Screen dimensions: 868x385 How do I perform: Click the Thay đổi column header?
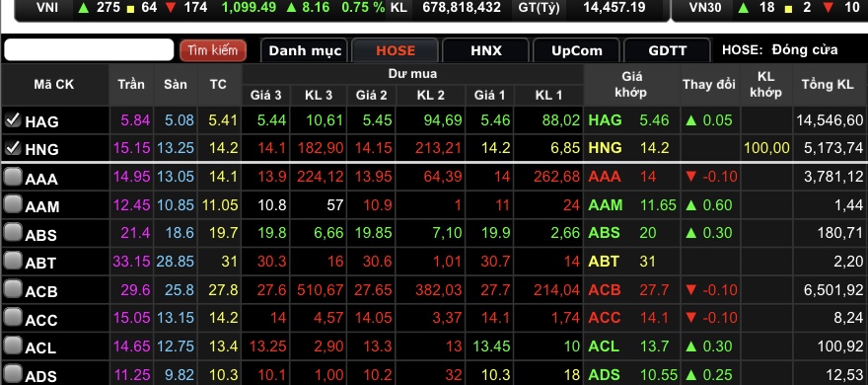click(709, 84)
